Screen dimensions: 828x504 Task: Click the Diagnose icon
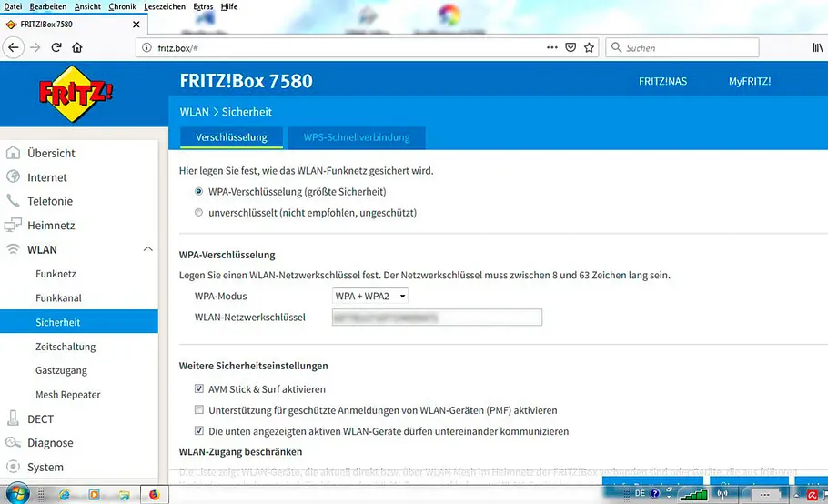pos(13,442)
